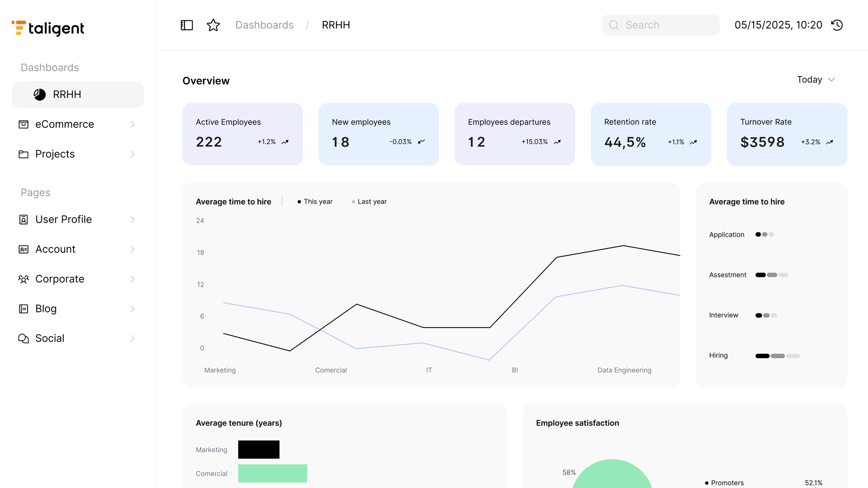868x488 pixels.
Task: Click the search magnifier icon
Action: pyautogui.click(x=614, y=25)
